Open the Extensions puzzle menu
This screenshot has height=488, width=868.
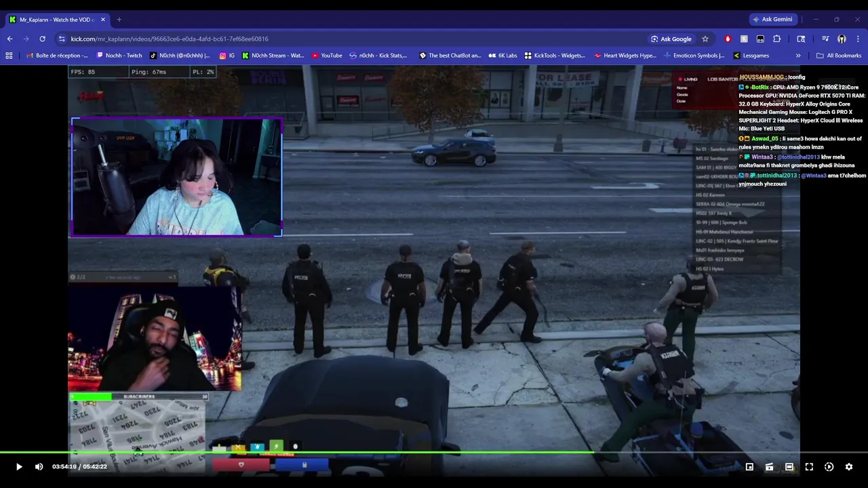pyautogui.click(x=777, y=39)
